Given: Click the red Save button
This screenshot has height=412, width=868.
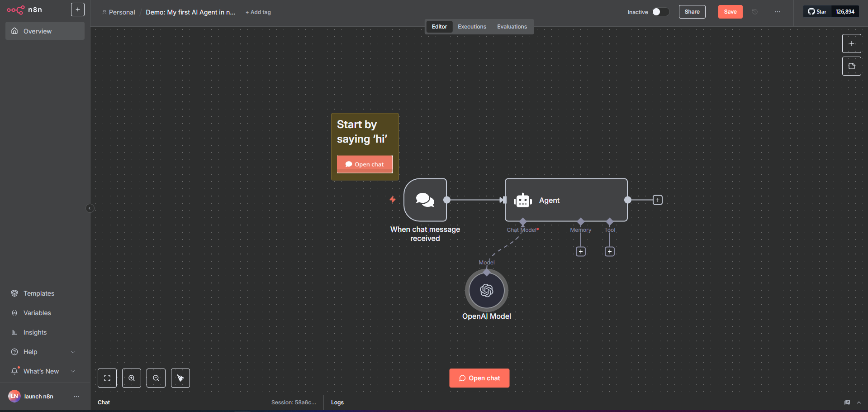Looking at the screenshot, I should point(730,12).
